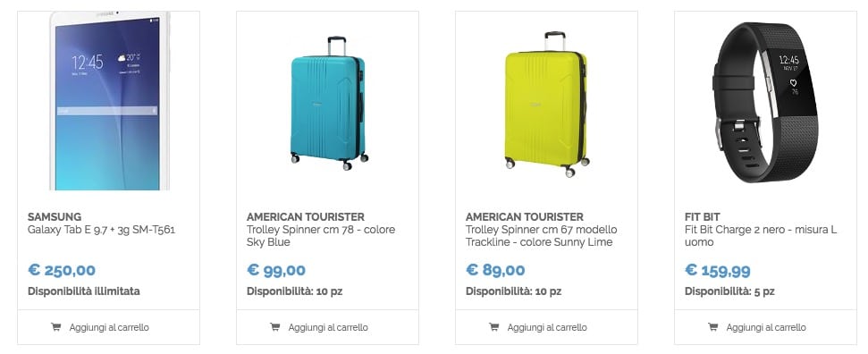Add Sunny Lime Trolley Spinner to cart
Viewport: 868px width, 354px height.
[x=546, y=327]
